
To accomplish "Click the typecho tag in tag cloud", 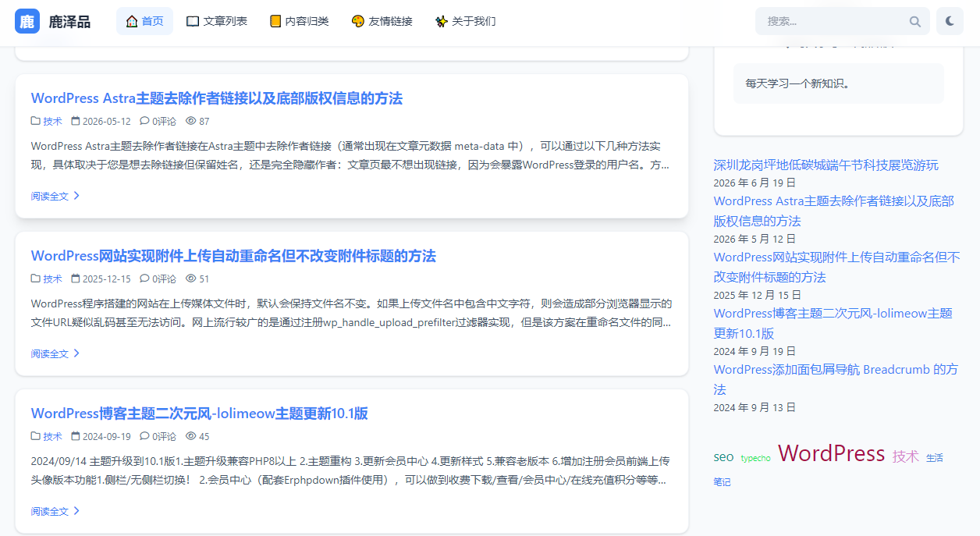I will [756, 459].
